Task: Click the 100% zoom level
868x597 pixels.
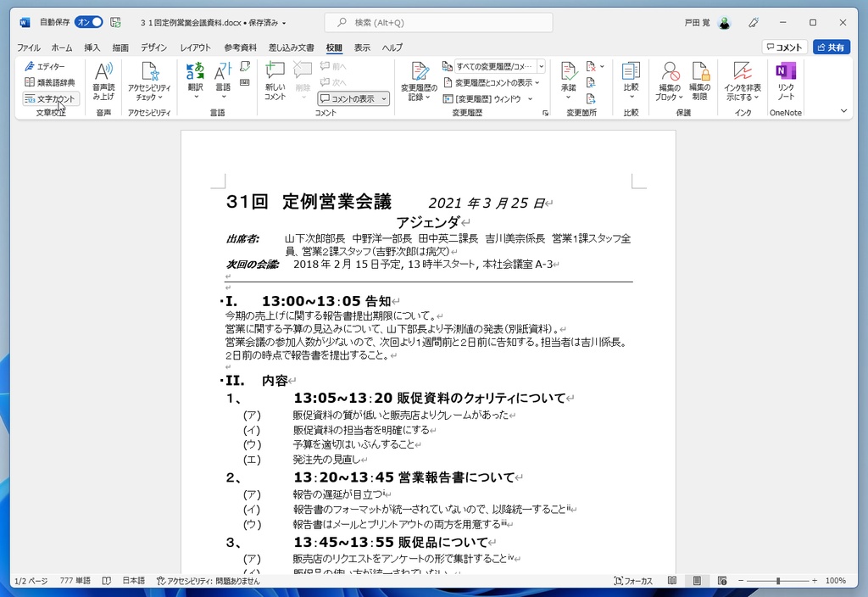Action: pos(835,581)
